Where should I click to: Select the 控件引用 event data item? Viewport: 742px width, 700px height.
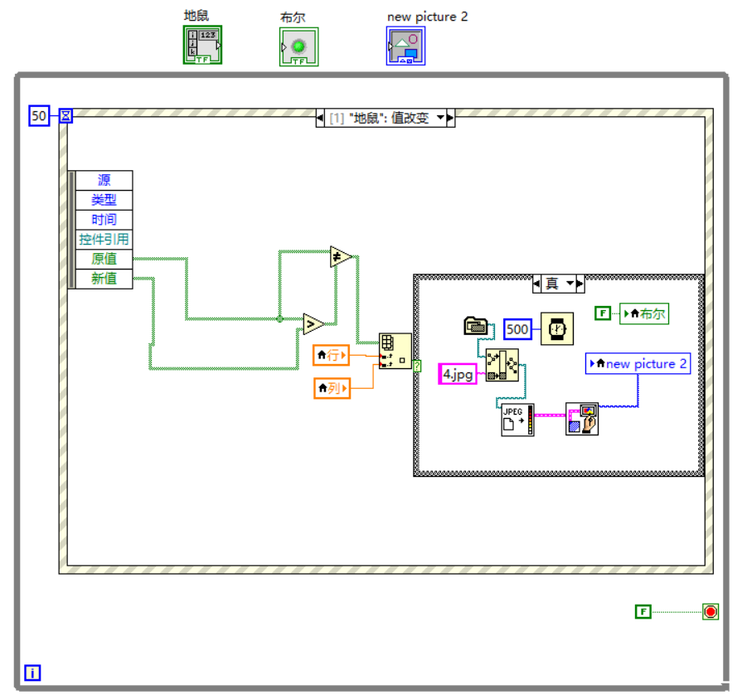tap(104, 239)
